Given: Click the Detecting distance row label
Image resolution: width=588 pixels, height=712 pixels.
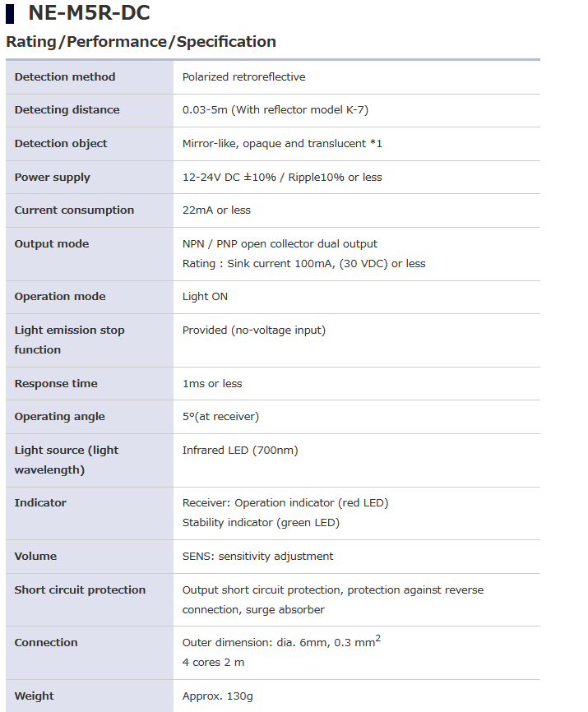Looking at the screenshot, I should tap(67, 110).
